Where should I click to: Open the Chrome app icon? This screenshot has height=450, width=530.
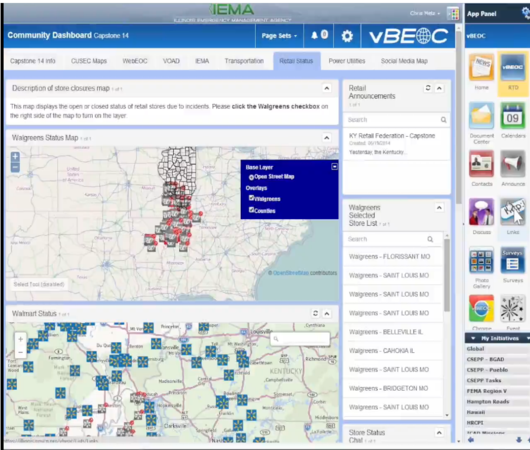pyautogui.click(x=481, y=308)
